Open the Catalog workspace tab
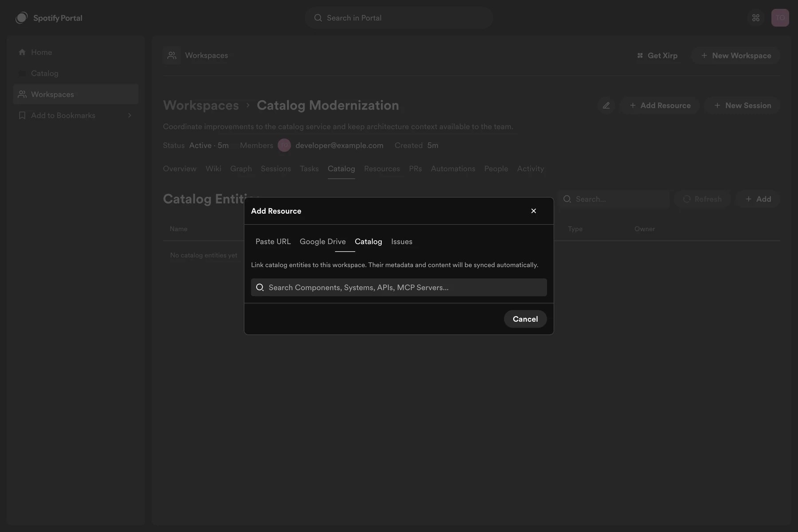The height and width of the screenshot is (532, 798). point(341,169)
